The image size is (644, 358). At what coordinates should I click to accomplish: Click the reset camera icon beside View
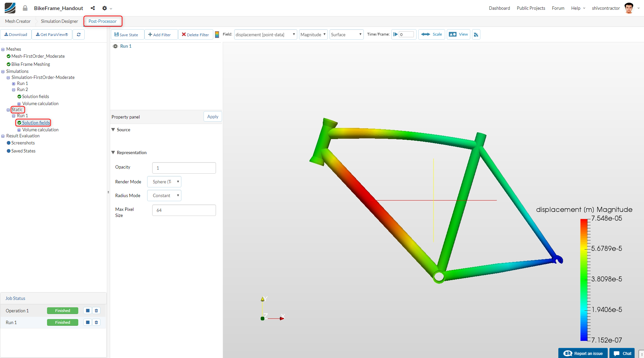pos(476,34)
